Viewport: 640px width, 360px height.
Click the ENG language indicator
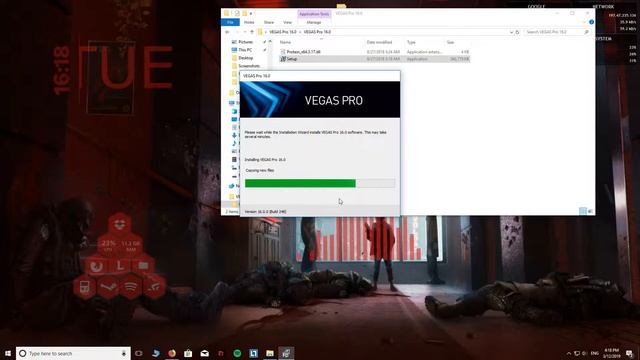pyautogui.click(x=595, y=353)
